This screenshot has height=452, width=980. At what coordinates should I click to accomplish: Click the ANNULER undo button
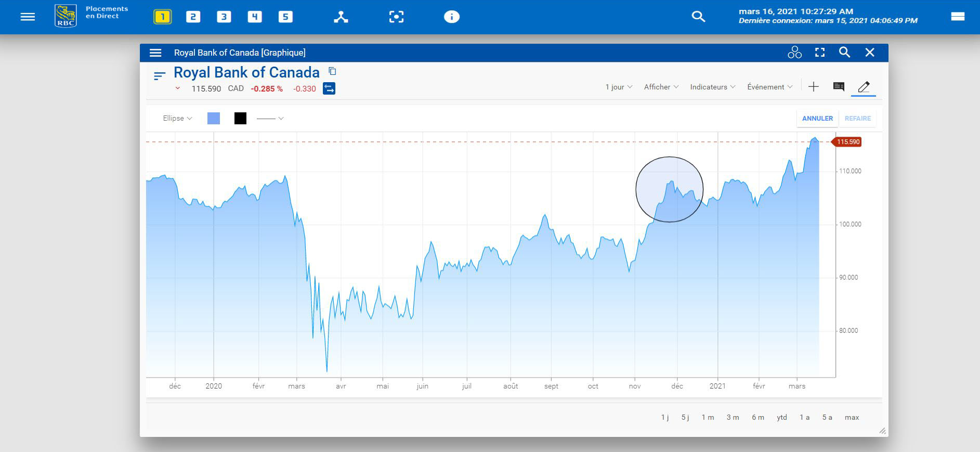tap(817, 119)
